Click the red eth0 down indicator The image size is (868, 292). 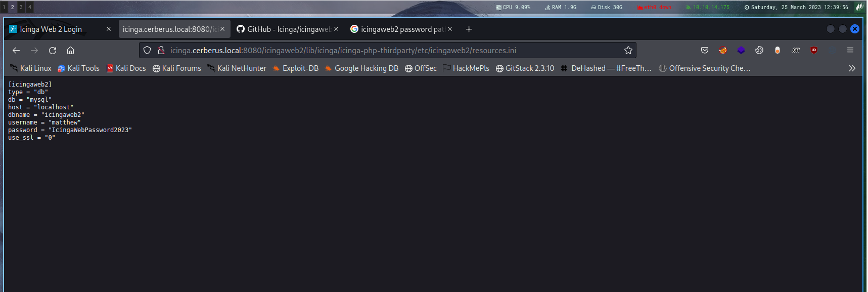click(x=655, y=7)
